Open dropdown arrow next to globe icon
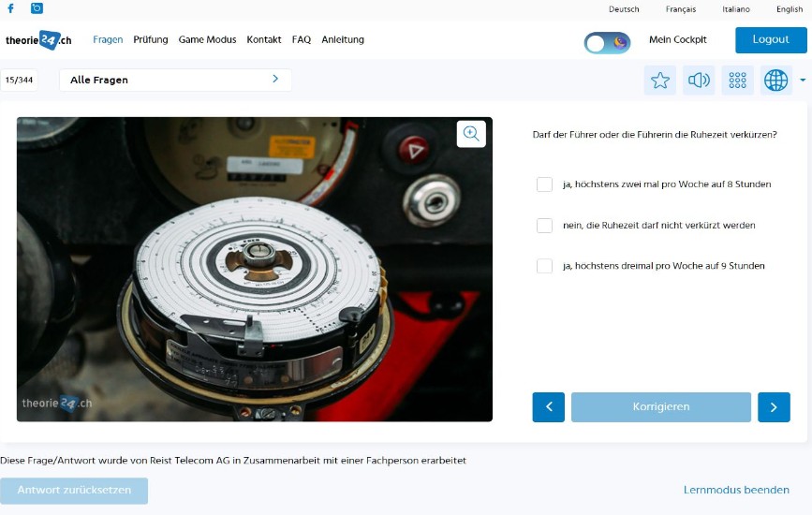 click(803, 81)
